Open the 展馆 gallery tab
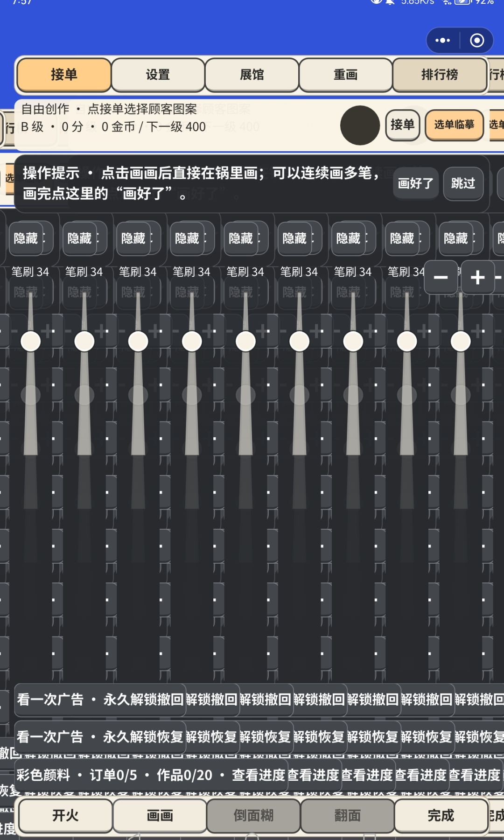Viewport: 504px width, 840px height. point(252,75)
